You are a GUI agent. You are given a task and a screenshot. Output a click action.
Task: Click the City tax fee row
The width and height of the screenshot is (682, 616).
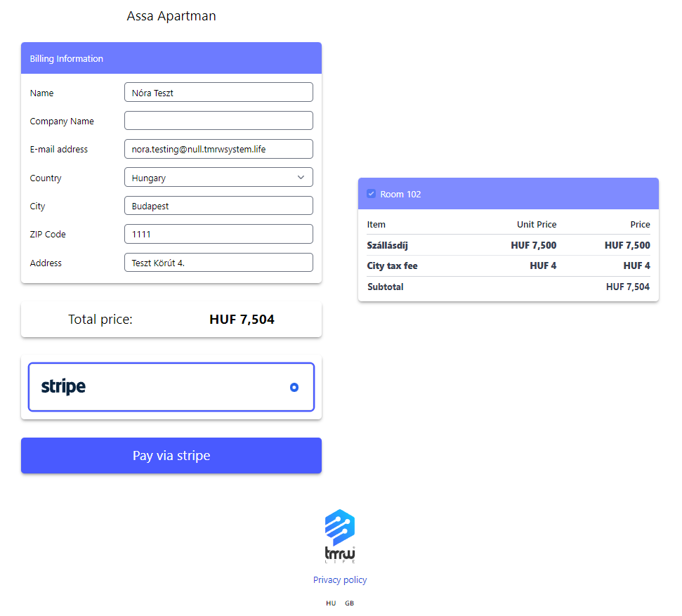[x=508, y=266]
